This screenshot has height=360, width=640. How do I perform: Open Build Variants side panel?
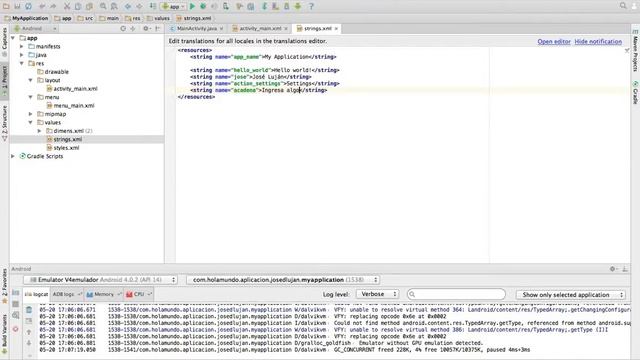[4, 334]
